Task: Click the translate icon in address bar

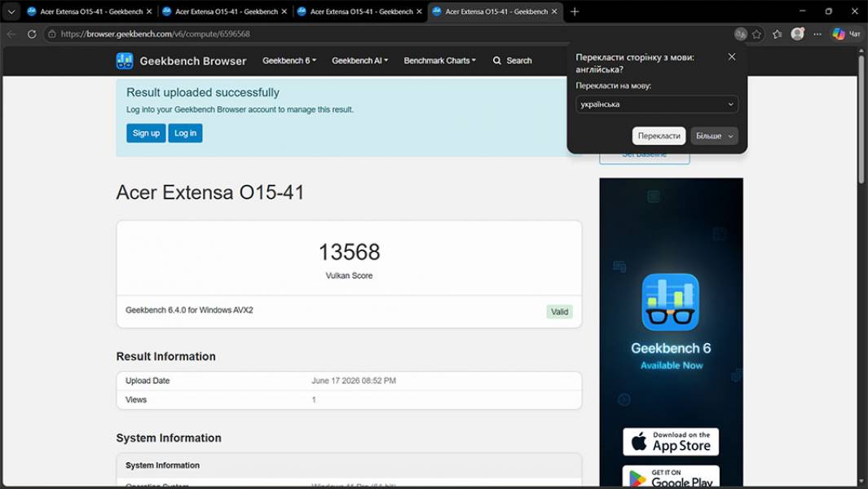Action: click(x=740, y=34)
